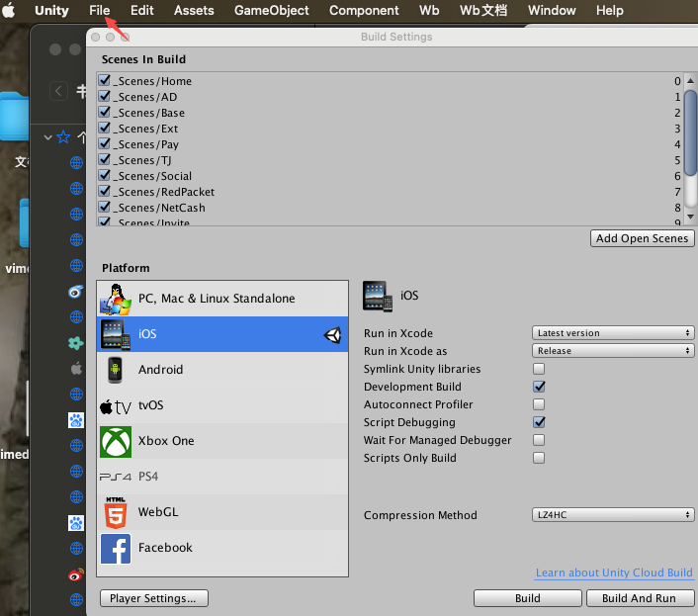Viewport: 698px width, 616px height.
Task: Open the Run in Xcode as Release dropdown
Action: (x=613, y=351)
